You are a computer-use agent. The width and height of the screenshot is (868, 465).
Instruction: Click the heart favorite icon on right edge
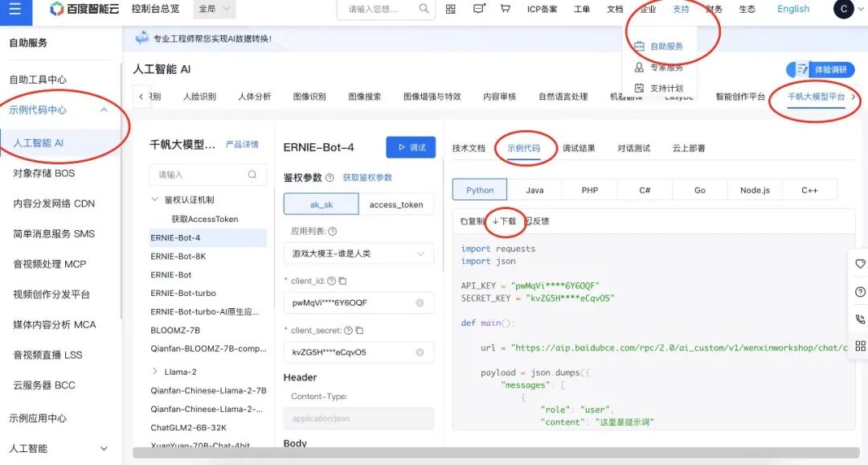coord(860,264)
